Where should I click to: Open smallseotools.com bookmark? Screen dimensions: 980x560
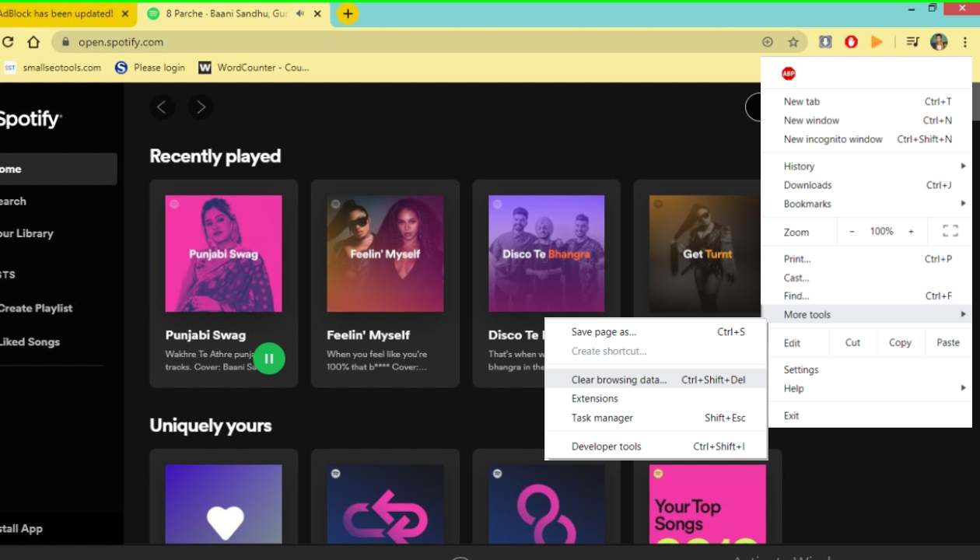pyautogui.click(x=52, y=68)
